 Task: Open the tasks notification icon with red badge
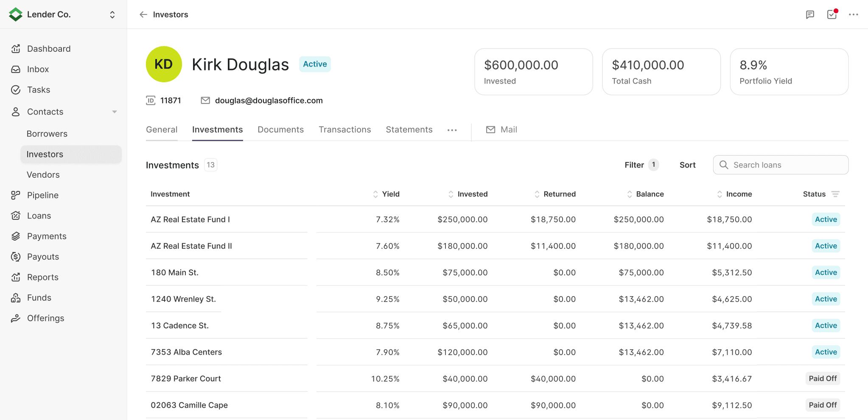coord(832,14)
